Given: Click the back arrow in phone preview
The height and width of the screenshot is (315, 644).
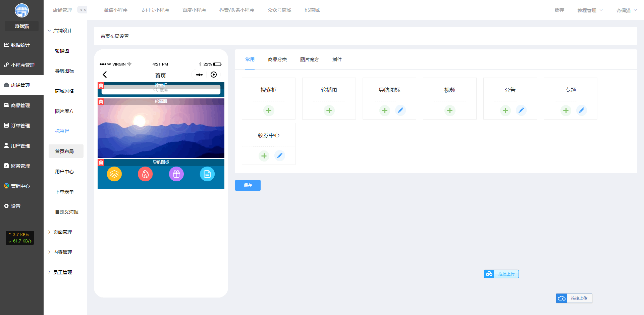Looking at the screenshot, I should coord(105,75).
